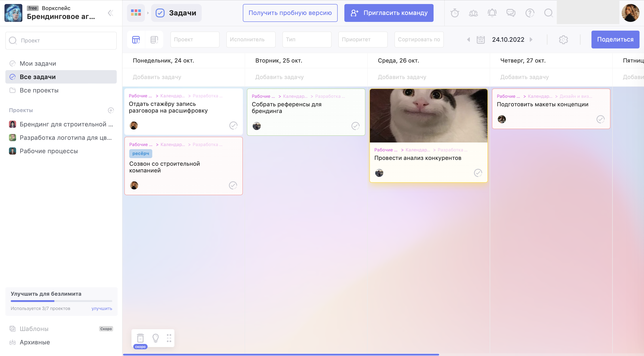The image size is (644, 356).
Task: Open the Исполнитель filter dropdown
Action: [251, 40]
